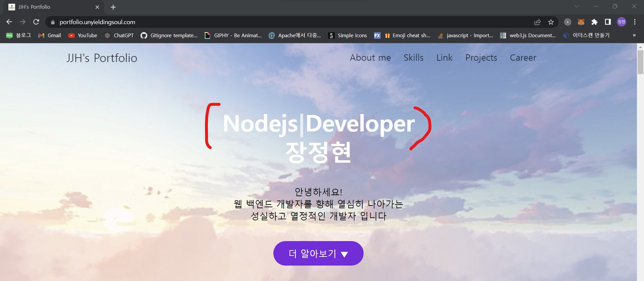Click the 안녕하세요! greeting text
The image size is (644, 281).
(318, 192)
